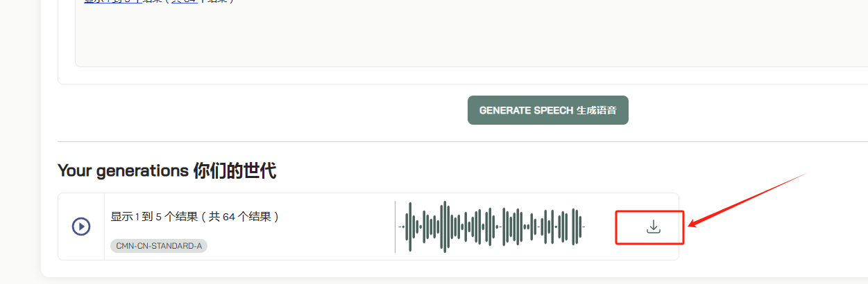Click blank area right of the generation card
Screen dimensions: 868x284
tap(763, 236)
